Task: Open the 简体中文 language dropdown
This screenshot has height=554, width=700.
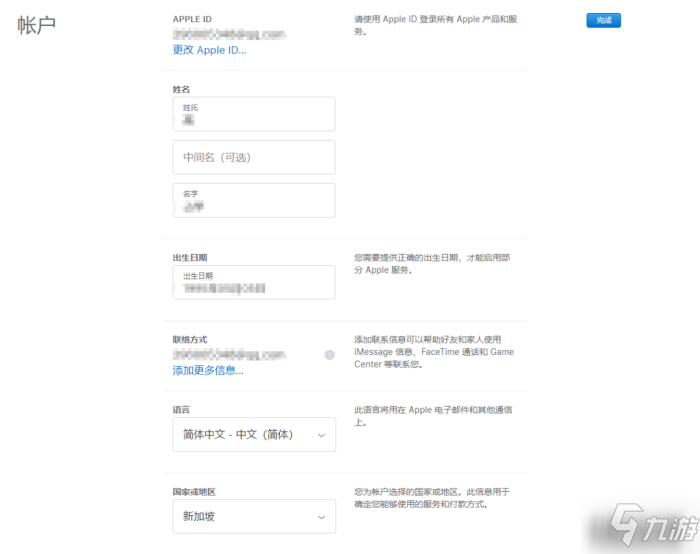Action: pyautogui.click(x=254, y=434)
